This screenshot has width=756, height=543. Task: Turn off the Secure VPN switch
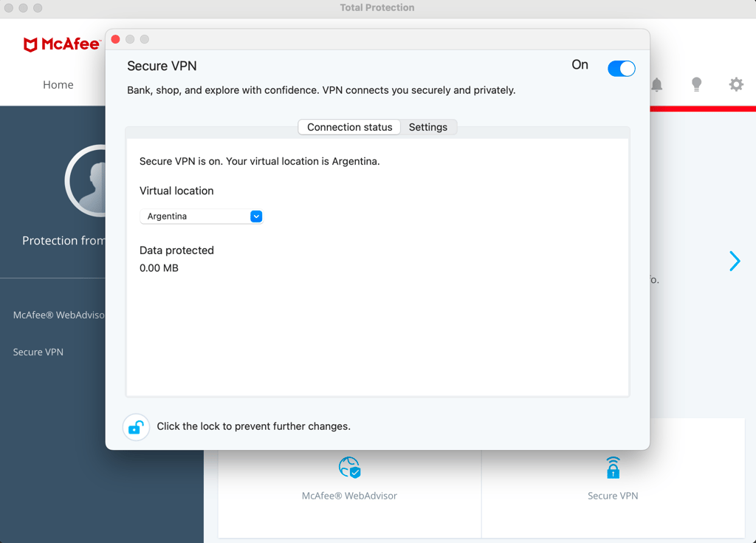(x=621, y=69)
